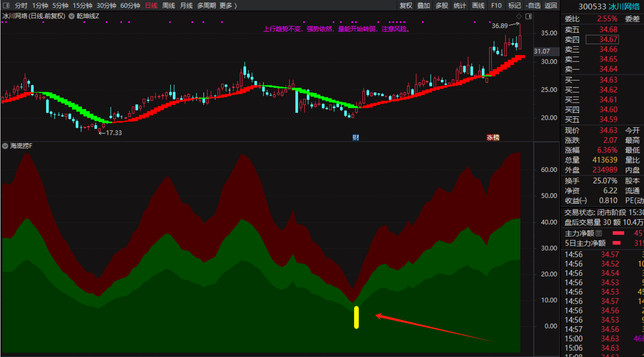Click the diamond icon above the chart
The height and width of the screenshot is (357, 644).
click(x=519, y=16)
